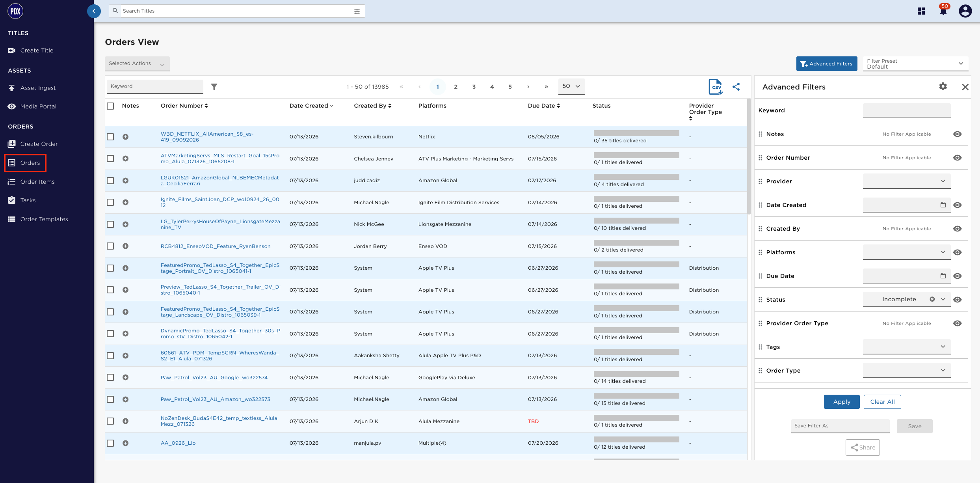
Task: Click the PDX logo icon
Action: 15,11
